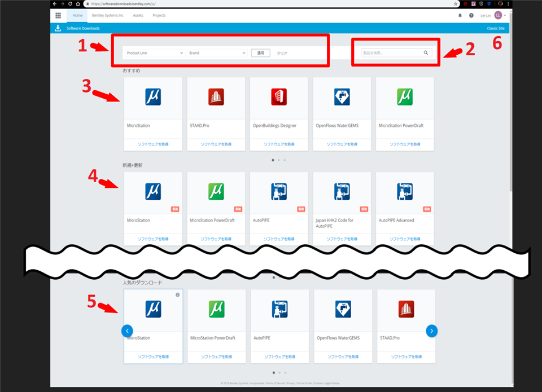
Task: Get software for OpenBuildings Designer
Action: pos(279,144)
